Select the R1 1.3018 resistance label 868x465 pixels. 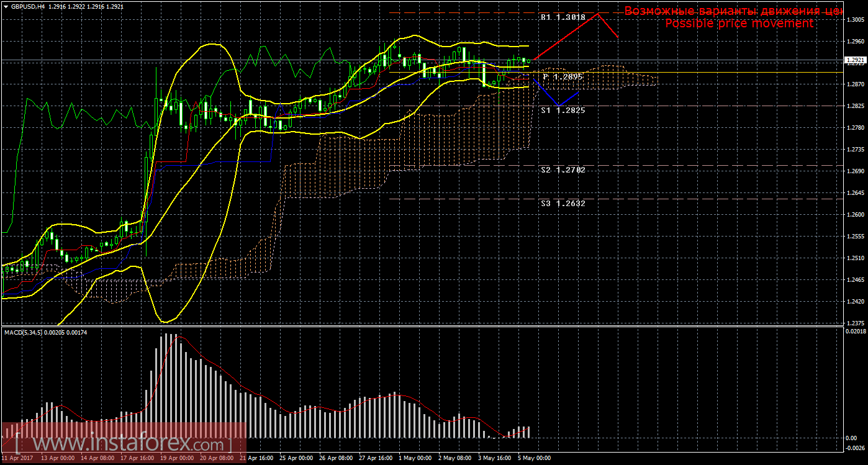(563, 18)
